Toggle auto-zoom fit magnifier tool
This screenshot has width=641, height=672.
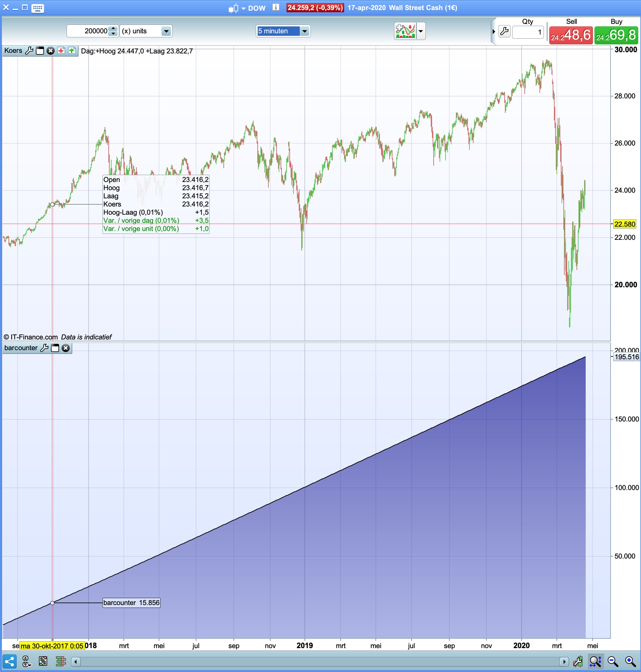[x=595, y=661]
